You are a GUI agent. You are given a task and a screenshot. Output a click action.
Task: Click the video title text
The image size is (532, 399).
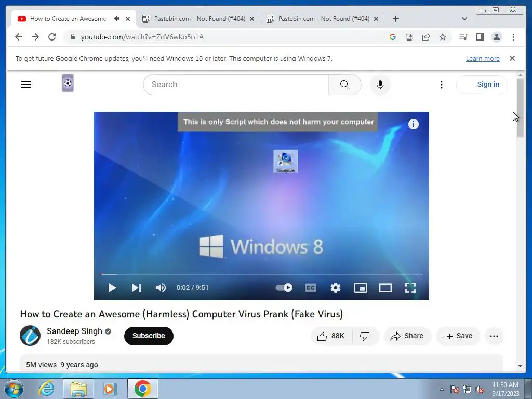tap(181, 314)
